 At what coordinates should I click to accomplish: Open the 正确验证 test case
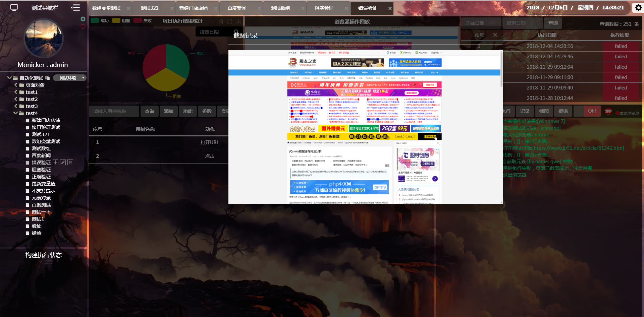41,177
